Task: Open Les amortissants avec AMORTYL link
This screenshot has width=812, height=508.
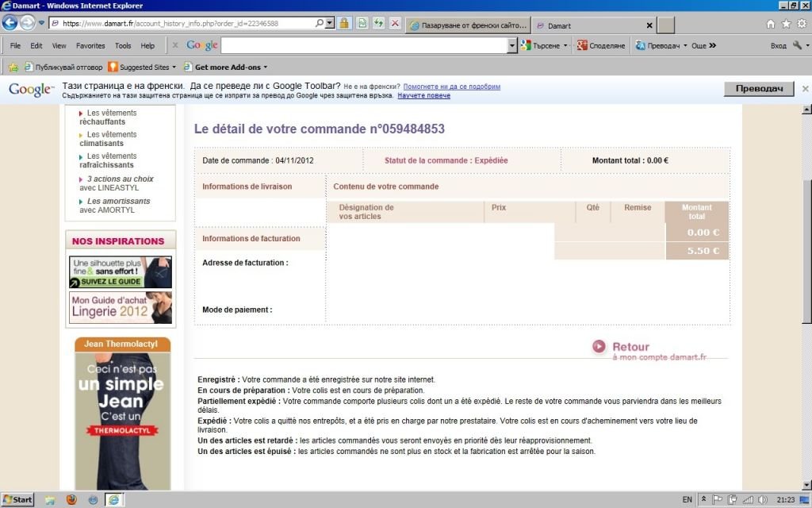Action: (114, 206)
